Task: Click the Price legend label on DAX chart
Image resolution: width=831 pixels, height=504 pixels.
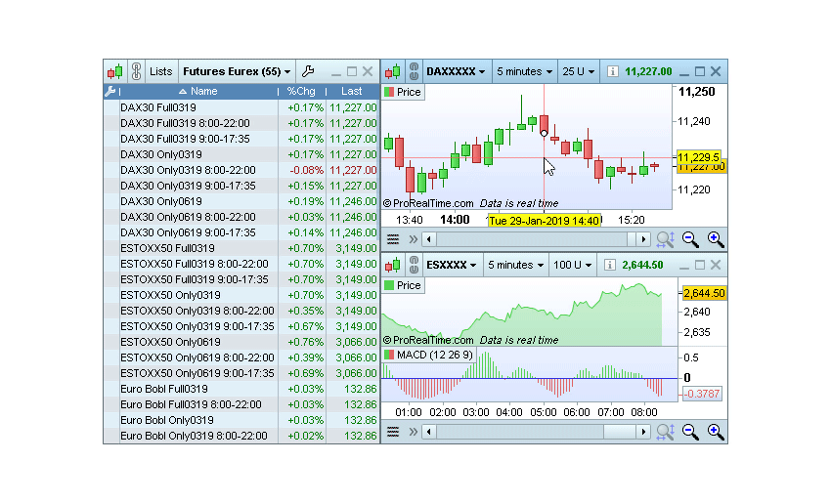Action: (x=403, y=92)
